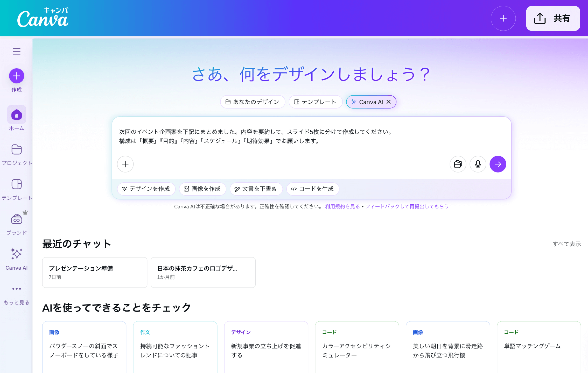Click into the prompt text area

[311, 137]
